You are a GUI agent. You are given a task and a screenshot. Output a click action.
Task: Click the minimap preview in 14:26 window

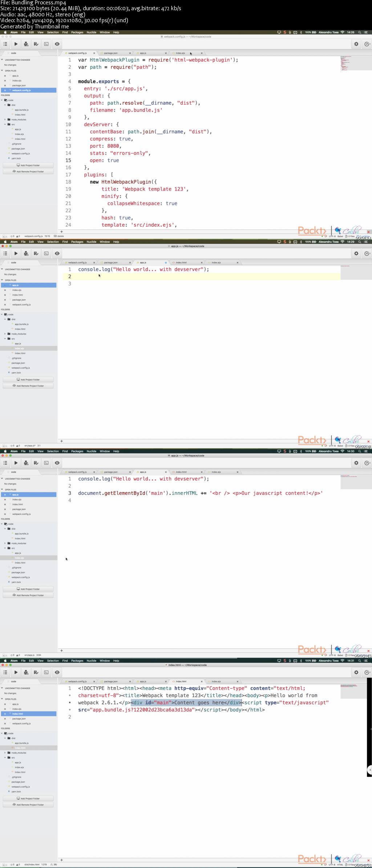tap(356, 63)
